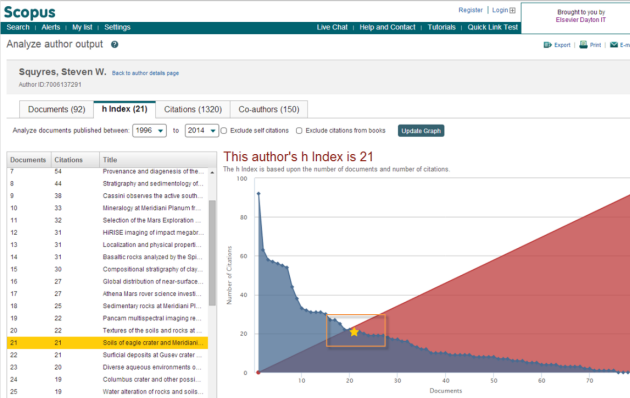Check Exclude citations from books
Viewport: 630px width, 398px height.
299,131
